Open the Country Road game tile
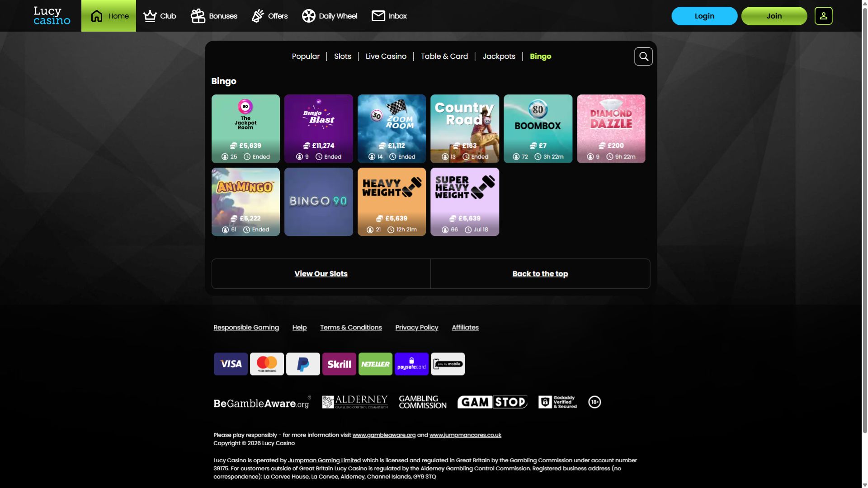 pos(465,128)
